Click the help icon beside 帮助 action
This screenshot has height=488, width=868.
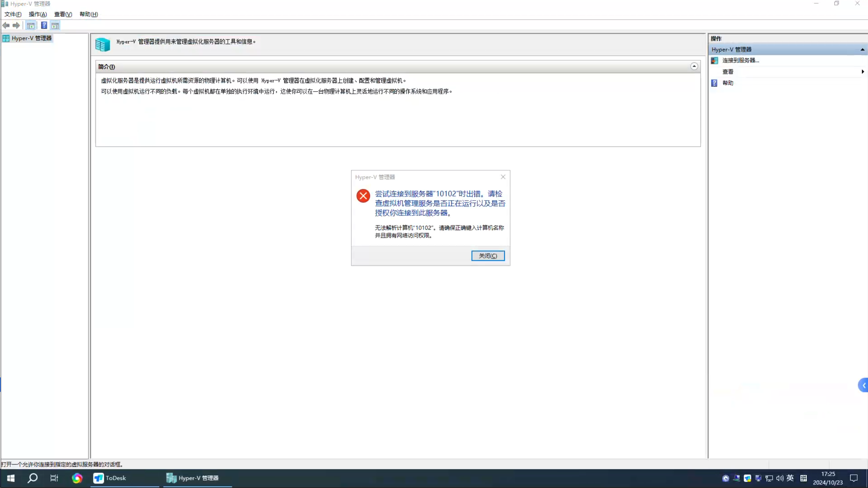coord(714,83)
